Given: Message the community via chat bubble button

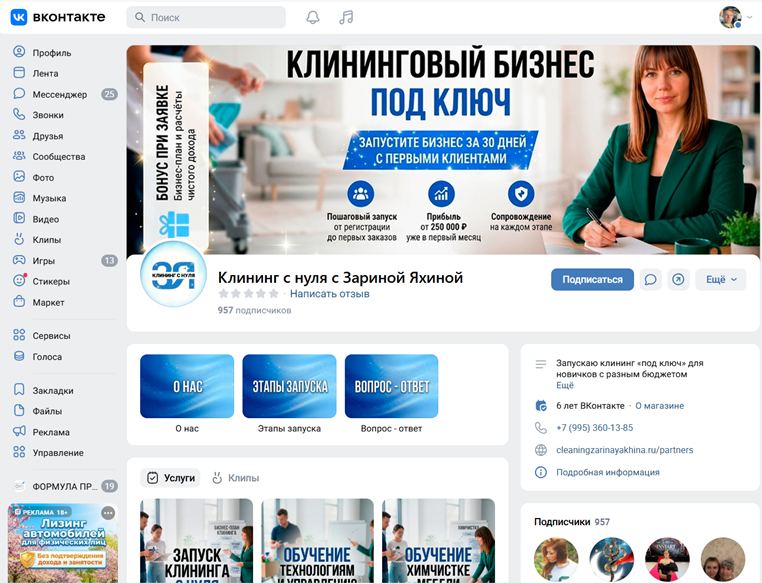Looking at the screenshot, I should coord(650,280).
